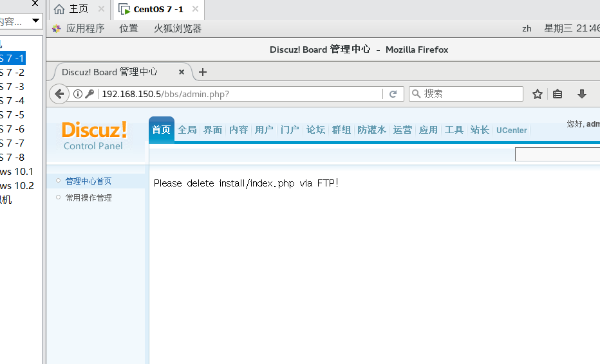Click the Discuz! Control Panel logo
The width and height of the screenshot is (600, 364).
pos(94,135)
